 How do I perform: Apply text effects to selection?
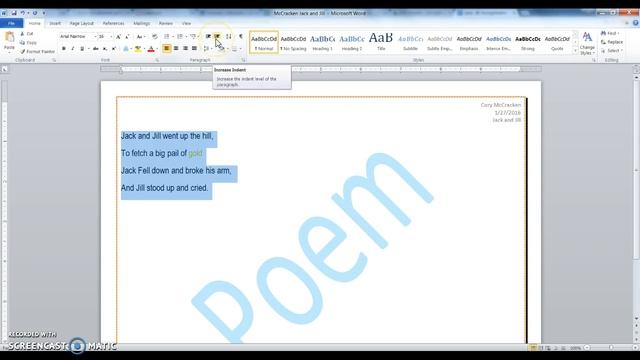[127, 49]
